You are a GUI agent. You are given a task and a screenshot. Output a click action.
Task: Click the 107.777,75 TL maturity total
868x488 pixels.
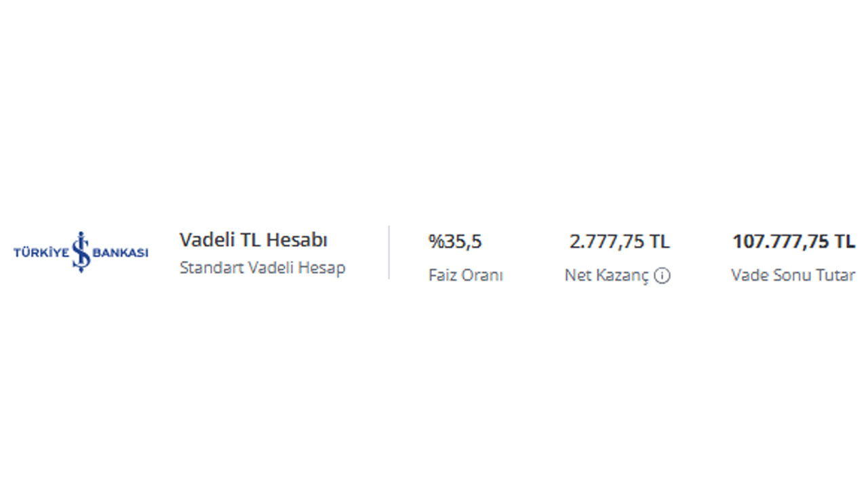tap(793, 241)
